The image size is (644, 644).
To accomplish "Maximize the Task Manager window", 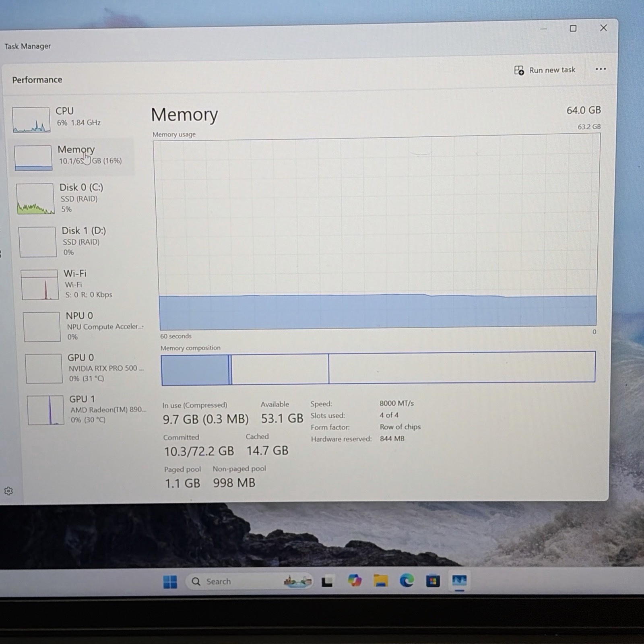I will (573, 28).
